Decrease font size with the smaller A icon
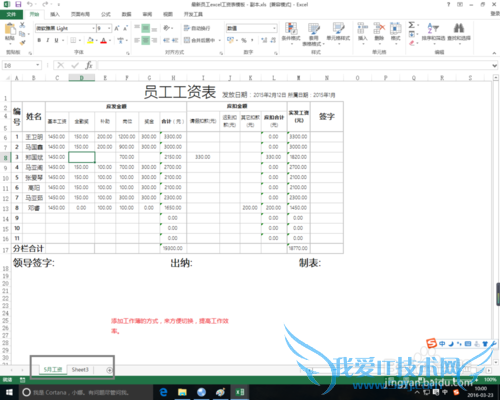 (x=125, y=28)
